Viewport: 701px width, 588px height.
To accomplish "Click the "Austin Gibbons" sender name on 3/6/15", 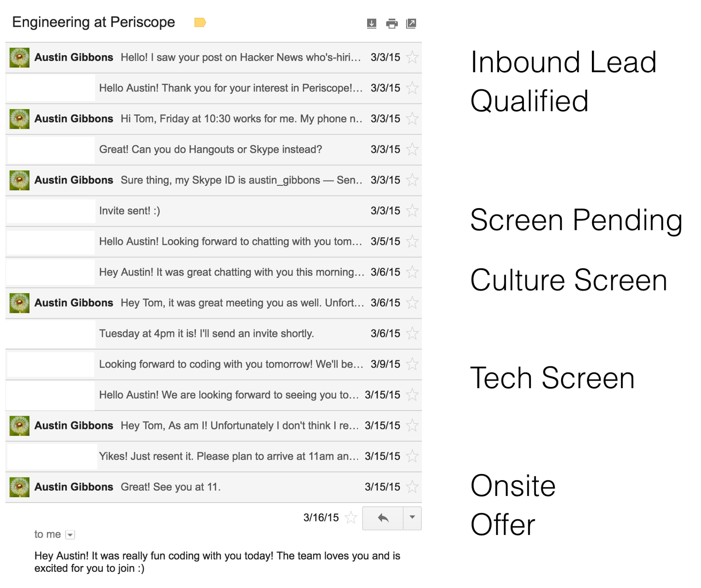I will tap(74, 303).
